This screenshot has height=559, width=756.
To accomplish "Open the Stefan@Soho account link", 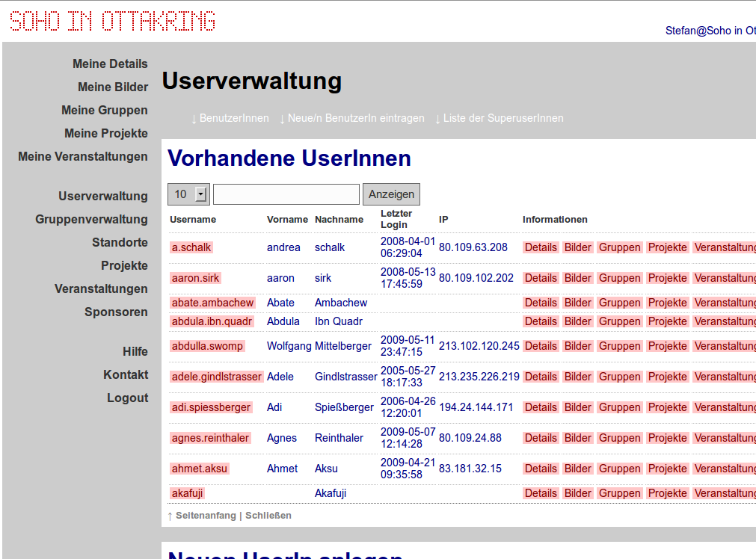I will pos(707,31).
